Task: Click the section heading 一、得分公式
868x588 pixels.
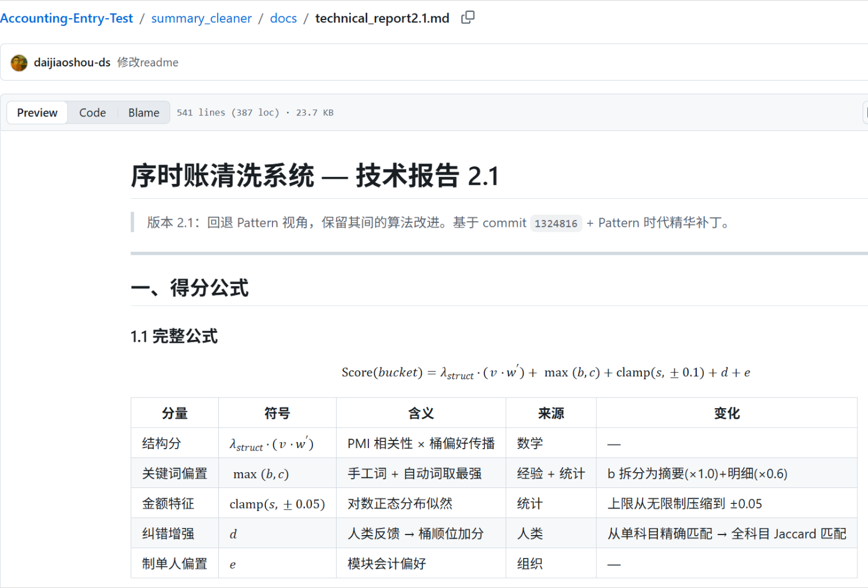Action: coord(189,288)
